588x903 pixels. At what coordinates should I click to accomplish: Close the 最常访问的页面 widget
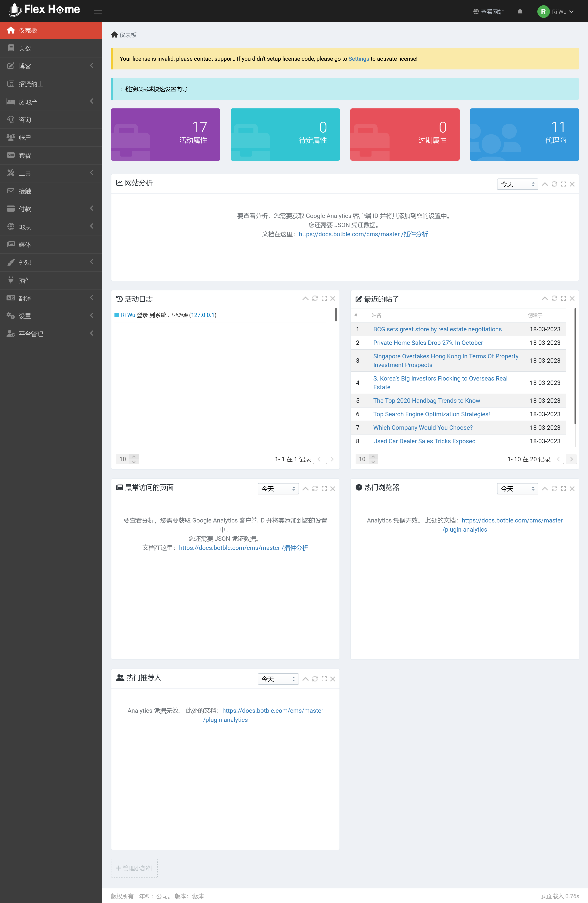[333, 489]
